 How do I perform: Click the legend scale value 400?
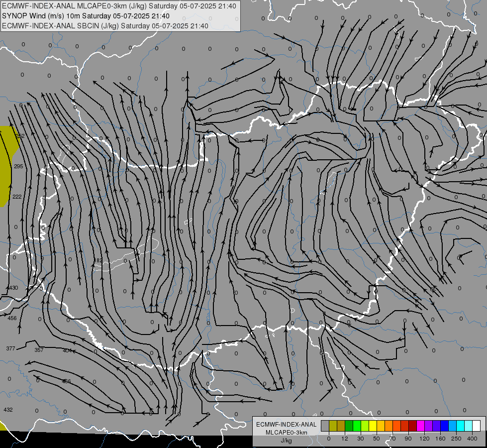tap(472, 439)
